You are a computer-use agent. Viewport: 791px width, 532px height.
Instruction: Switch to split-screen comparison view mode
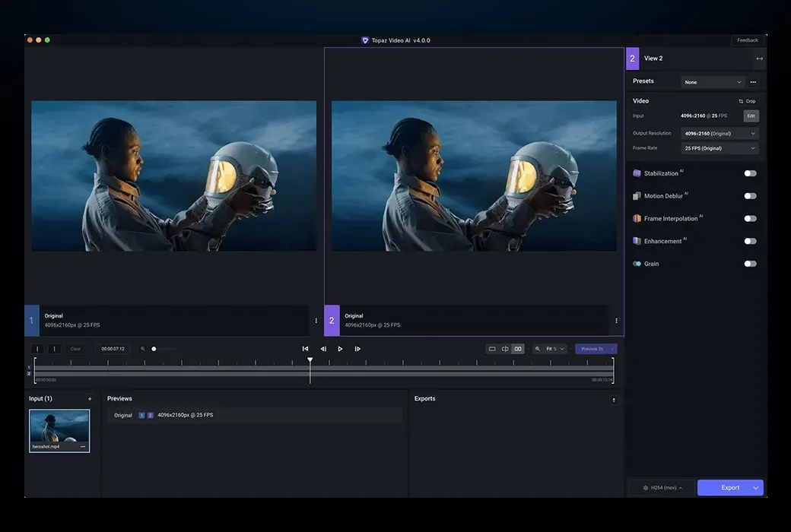click(x=504, y=348)
